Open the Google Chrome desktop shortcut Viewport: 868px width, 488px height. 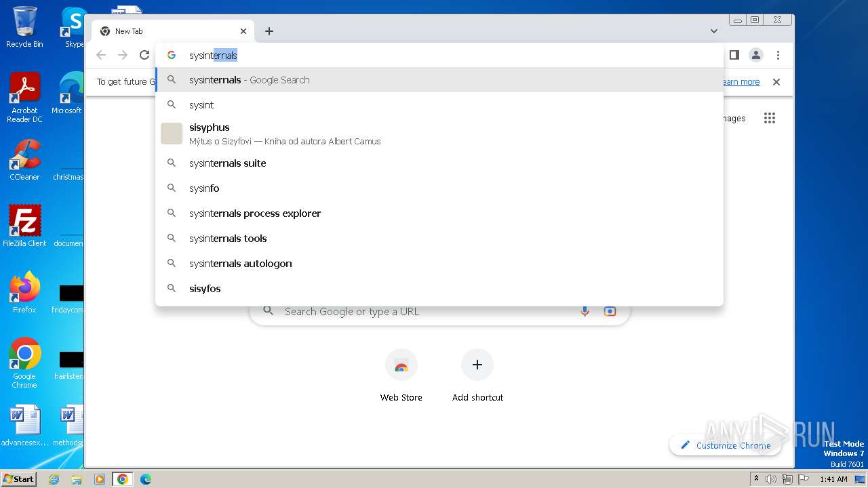coord(24,363)
